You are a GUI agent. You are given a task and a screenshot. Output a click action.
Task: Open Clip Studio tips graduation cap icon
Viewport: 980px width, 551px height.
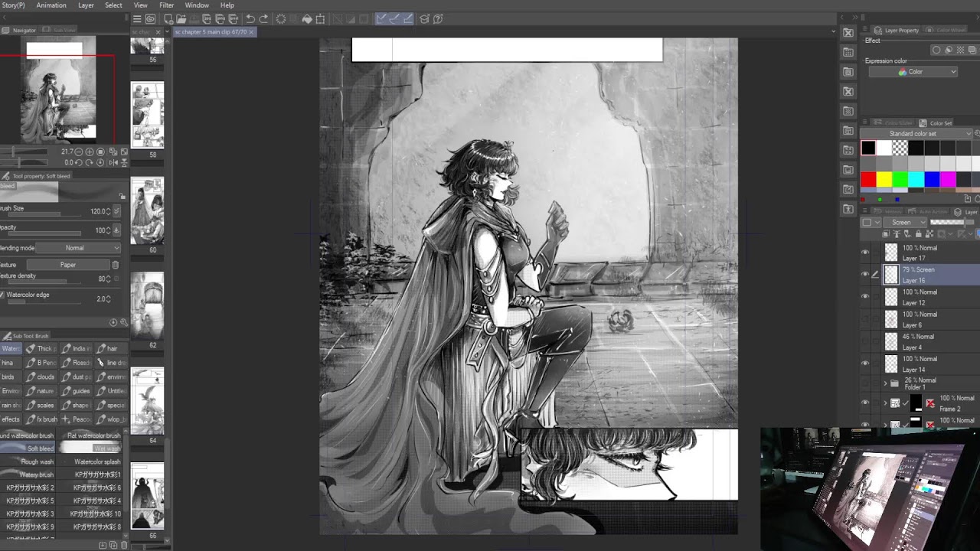(x=424, y=19)
